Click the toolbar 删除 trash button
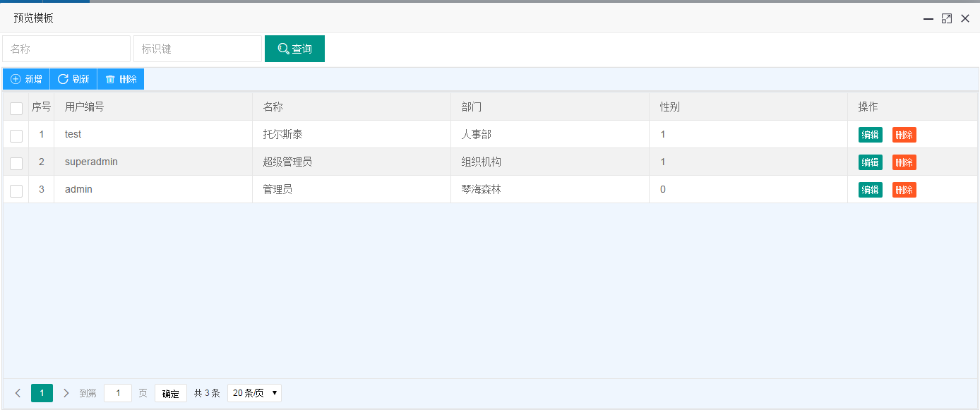980x410 pixels. (x=121, y=79)
